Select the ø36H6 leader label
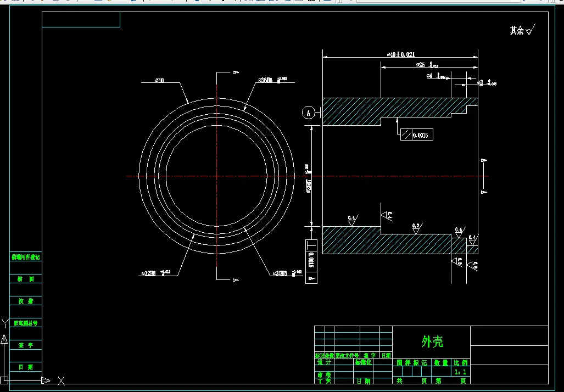Image resolution: width=564 pixels, height=392 pixels. pyautogui.click(x=272, y=80)
